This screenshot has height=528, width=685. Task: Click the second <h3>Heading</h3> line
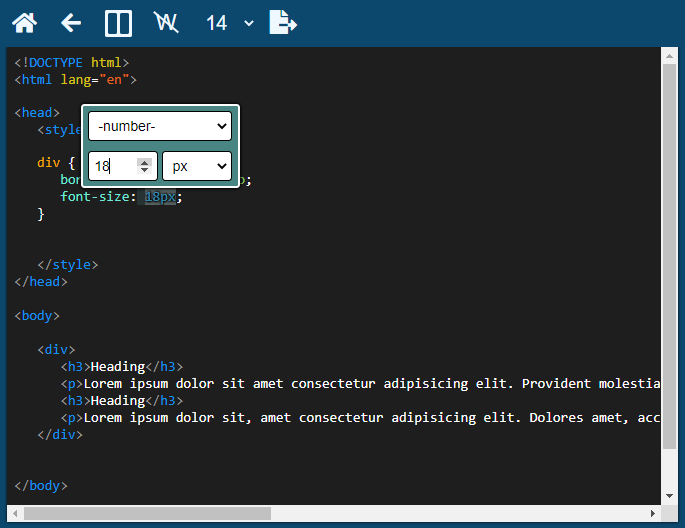pyautogui.click(x=122, y=400)
